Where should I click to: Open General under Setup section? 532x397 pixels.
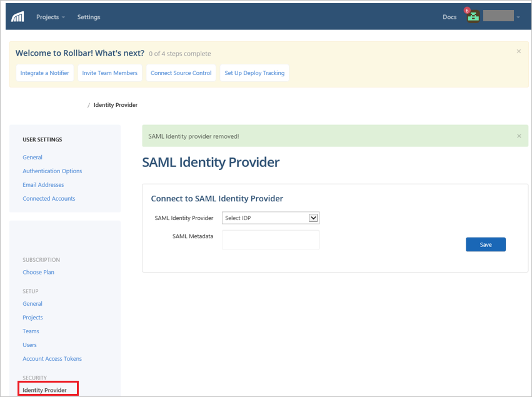[33, 304]
